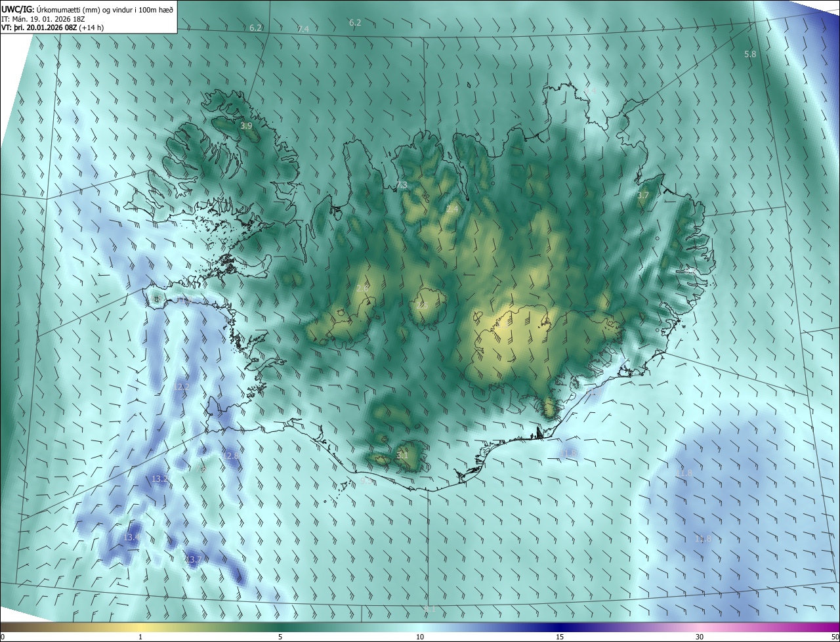Click the 12.2 value label offshore
The image size is (840, 642).
(181, 387)
